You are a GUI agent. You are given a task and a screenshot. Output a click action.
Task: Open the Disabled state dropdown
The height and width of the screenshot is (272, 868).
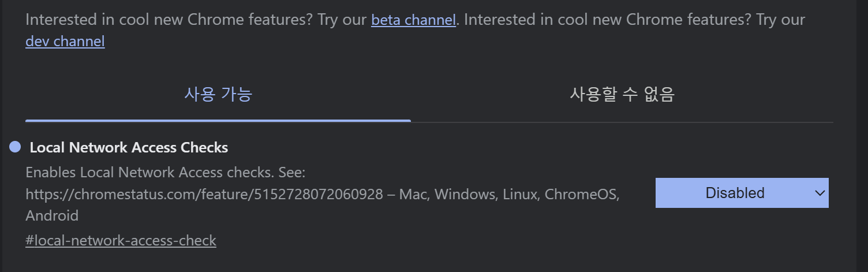[742, 193]
